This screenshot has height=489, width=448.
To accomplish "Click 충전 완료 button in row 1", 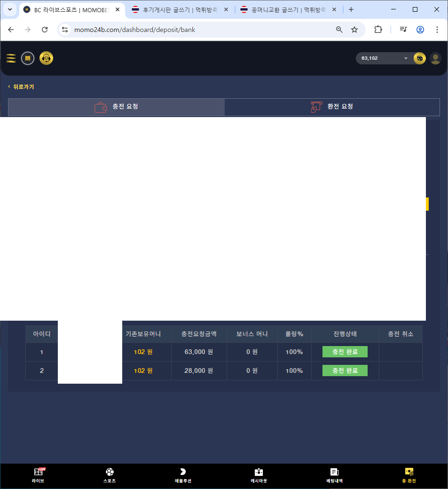I will point(345,352).
